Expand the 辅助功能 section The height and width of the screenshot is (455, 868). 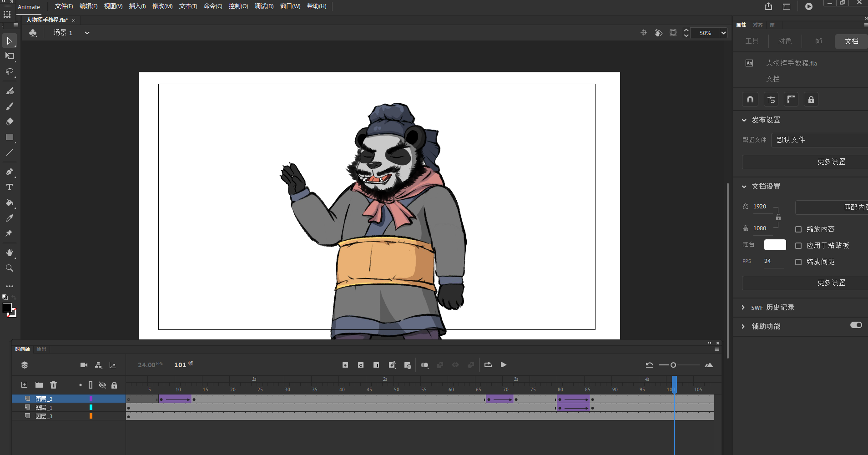pyautogui.click(x=743, y=327)
